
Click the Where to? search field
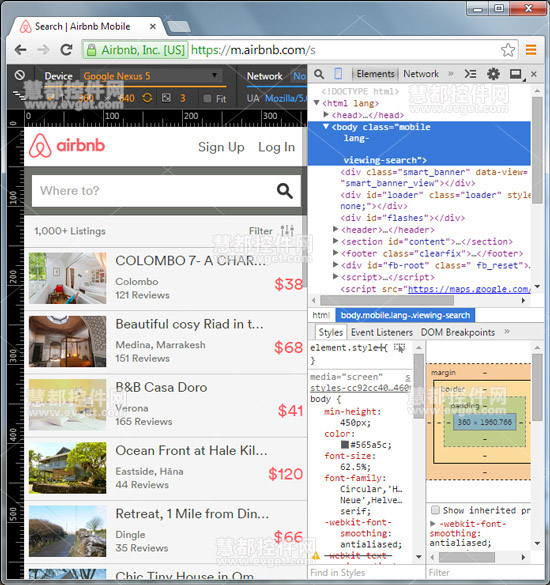(x=166, y=191)
